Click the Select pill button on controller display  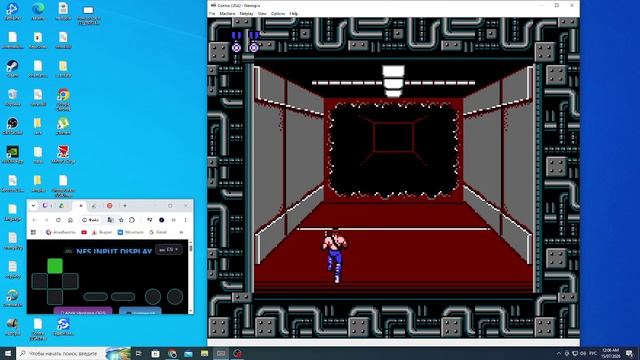pyautogui.click(x=96, y=297)
